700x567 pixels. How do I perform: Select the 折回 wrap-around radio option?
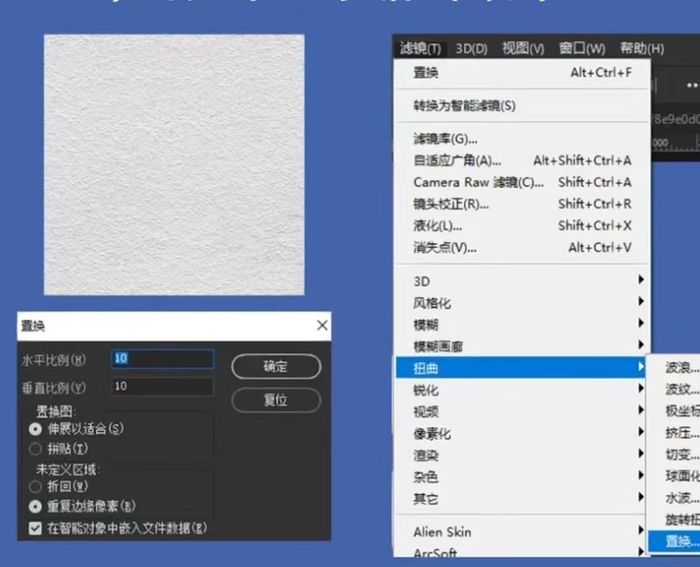(x=37, y=486)
